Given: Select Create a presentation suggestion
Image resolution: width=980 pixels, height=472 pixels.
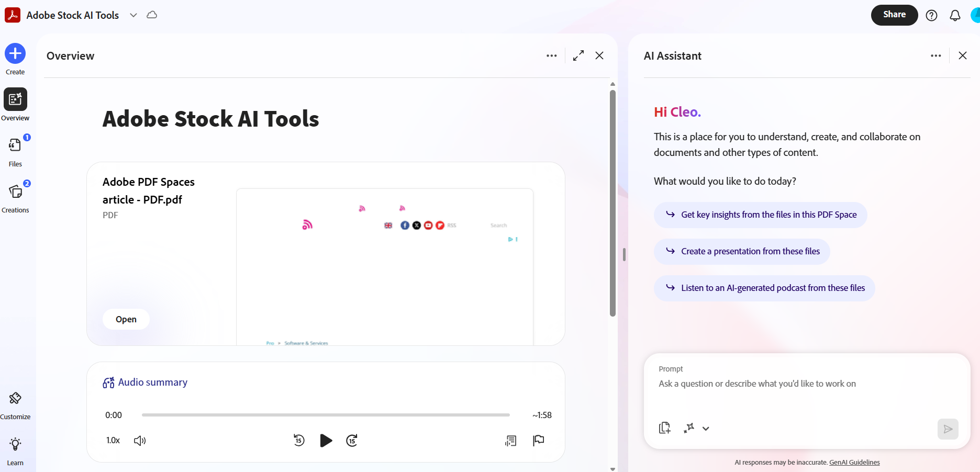Looking at the screenshot, I should 742,251.
